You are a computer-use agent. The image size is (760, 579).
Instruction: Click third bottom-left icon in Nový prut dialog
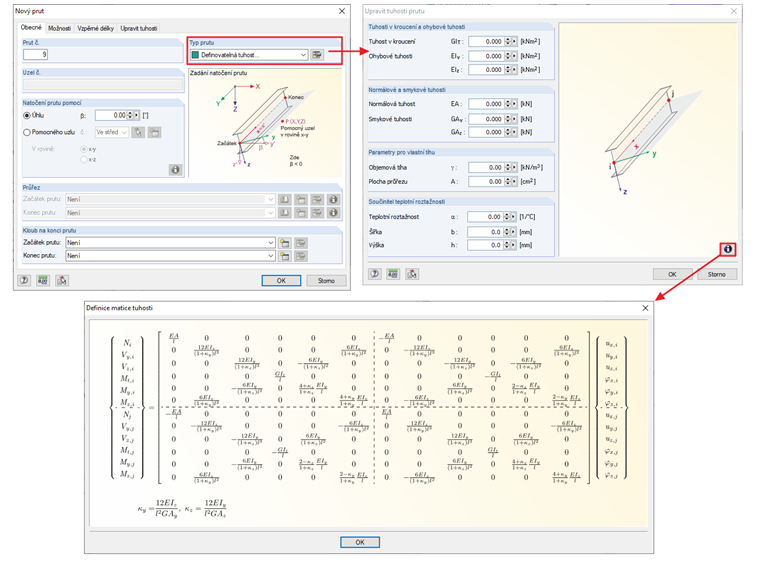tap(62, 280)
